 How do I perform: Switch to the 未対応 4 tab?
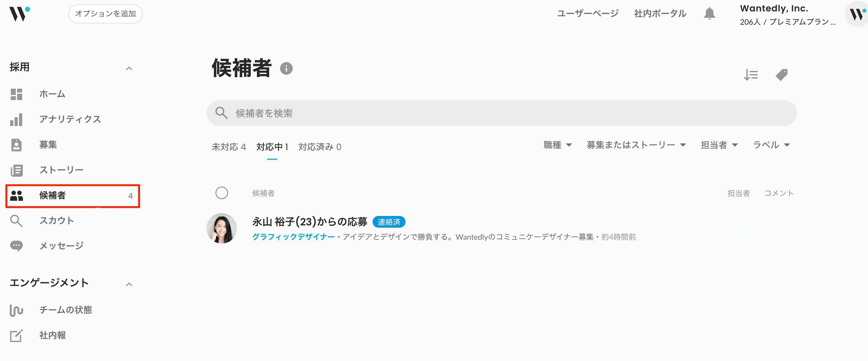click(x=228, y=147)
